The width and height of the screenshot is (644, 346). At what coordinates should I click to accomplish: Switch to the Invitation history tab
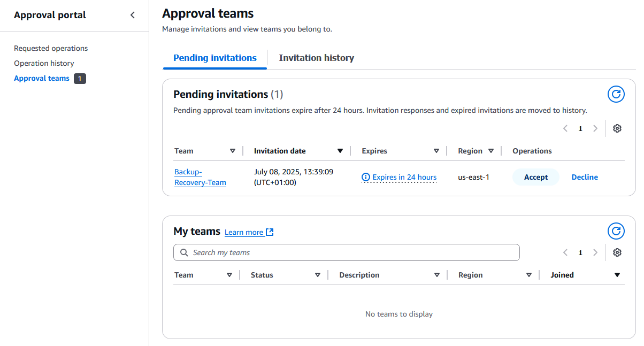click(316, 57)
